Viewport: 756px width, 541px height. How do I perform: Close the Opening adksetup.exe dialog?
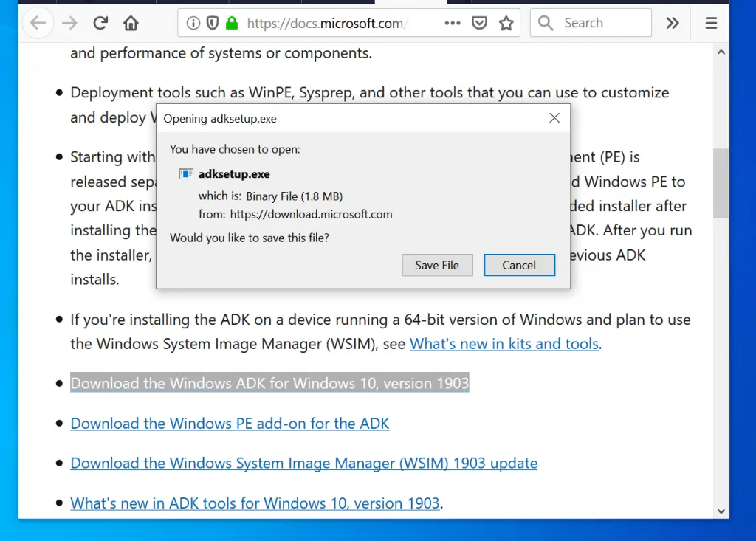pyautogui.click(x=554, y=117)
